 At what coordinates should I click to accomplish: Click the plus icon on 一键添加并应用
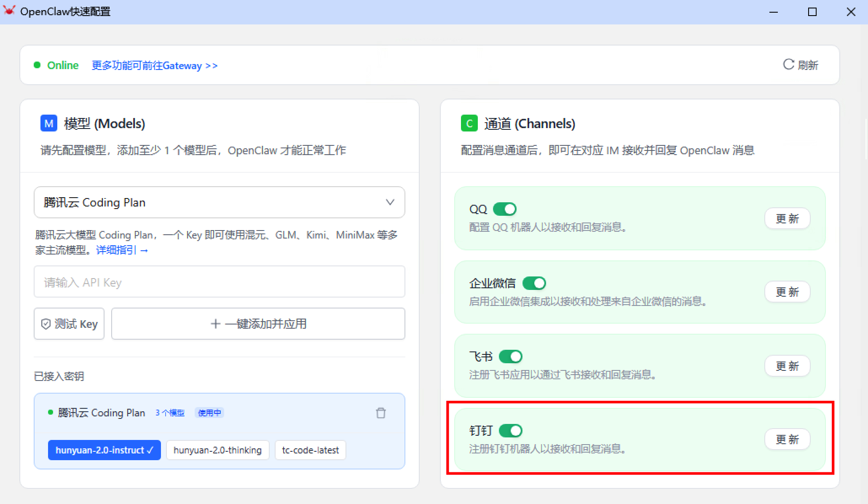[215, 324]
